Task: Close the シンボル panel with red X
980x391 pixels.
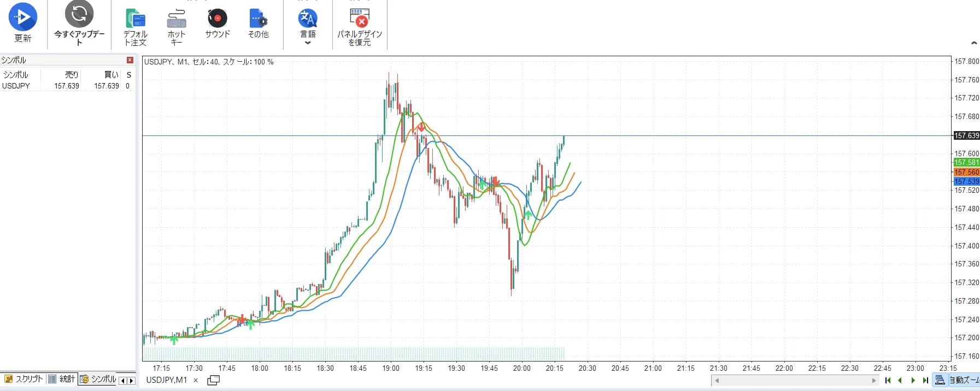Action: click(130, 60)
